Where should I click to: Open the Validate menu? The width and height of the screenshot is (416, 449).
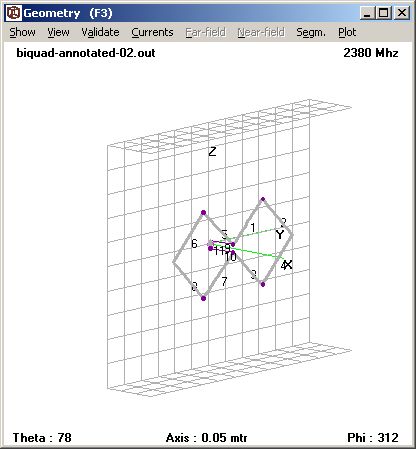[100, 32]
